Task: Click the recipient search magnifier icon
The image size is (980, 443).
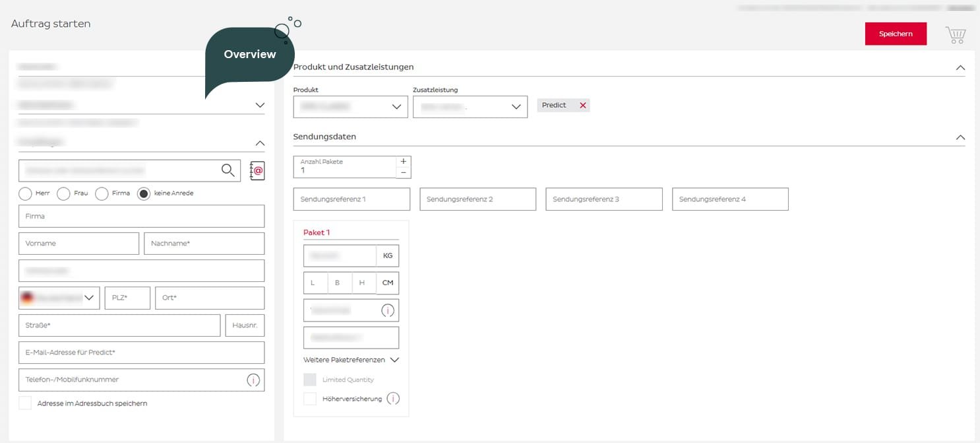Action: 228,171
